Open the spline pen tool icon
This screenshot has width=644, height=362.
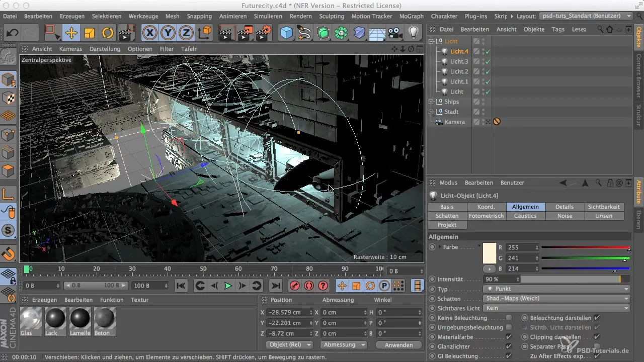coord(304,33)
